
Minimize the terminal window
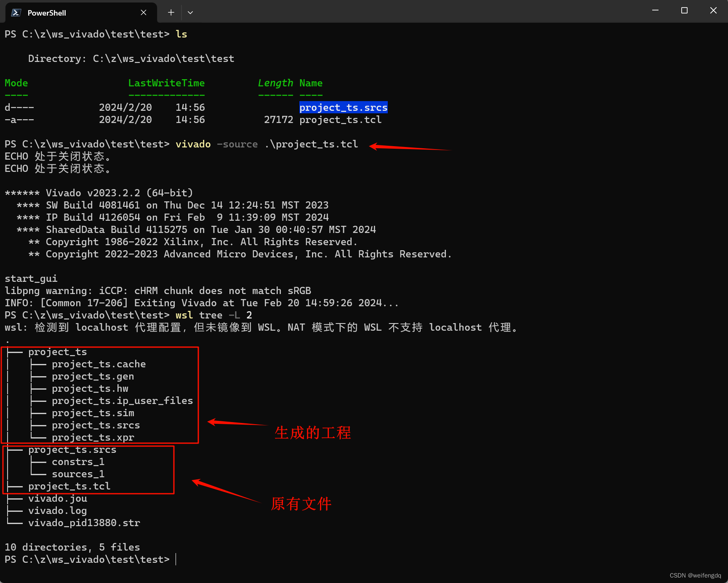coord(655,11)
